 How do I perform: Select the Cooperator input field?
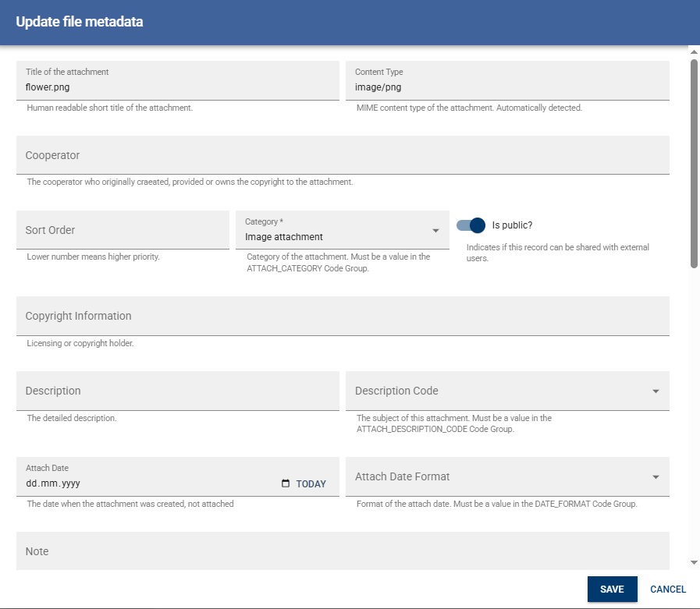tap(343, 155)
